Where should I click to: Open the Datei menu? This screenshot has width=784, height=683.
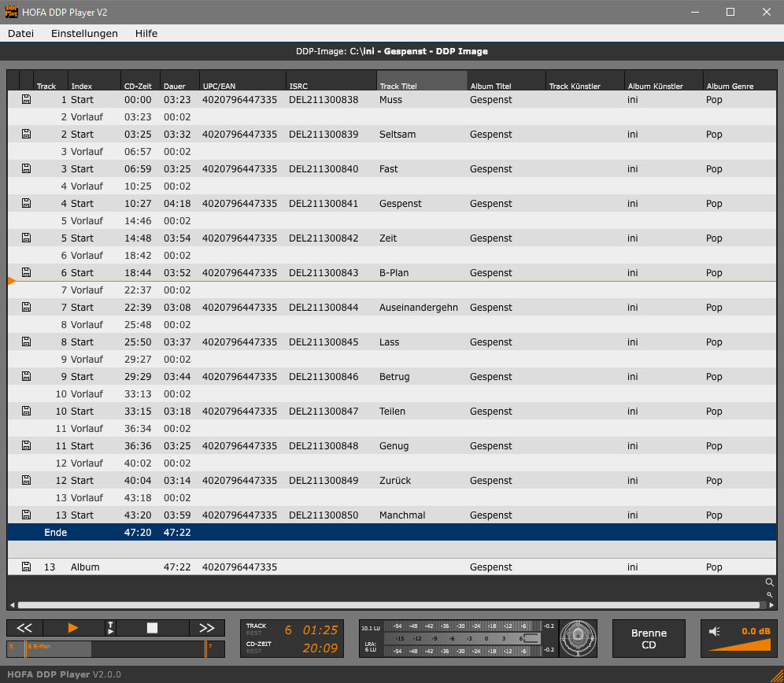tap(20, 34)
